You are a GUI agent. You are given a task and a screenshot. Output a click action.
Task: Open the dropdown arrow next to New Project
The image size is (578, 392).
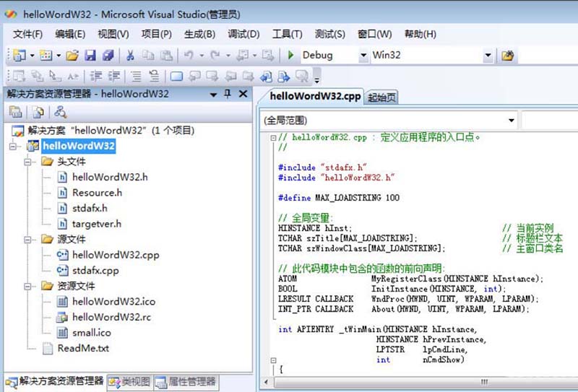click(32, 56)
